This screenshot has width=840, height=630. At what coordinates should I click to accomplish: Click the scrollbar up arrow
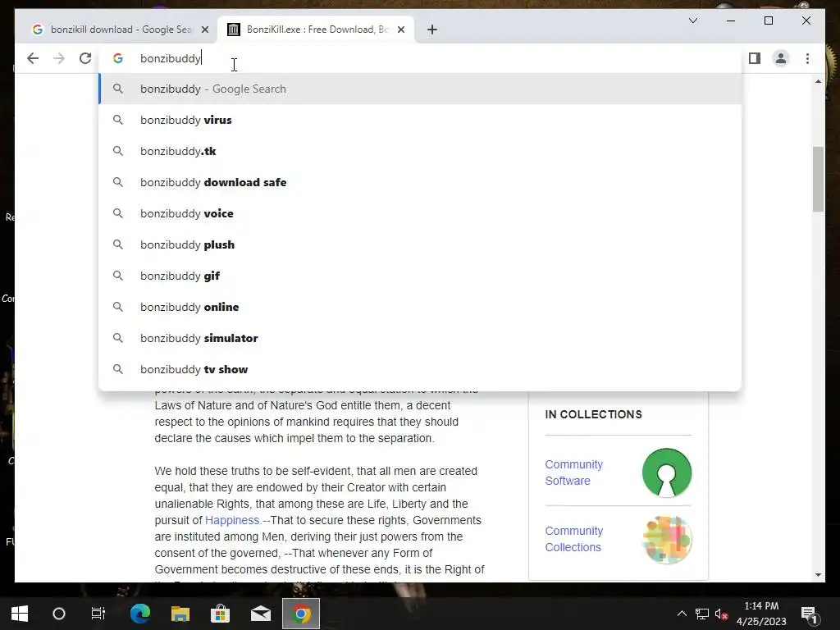tap(818, 81)
